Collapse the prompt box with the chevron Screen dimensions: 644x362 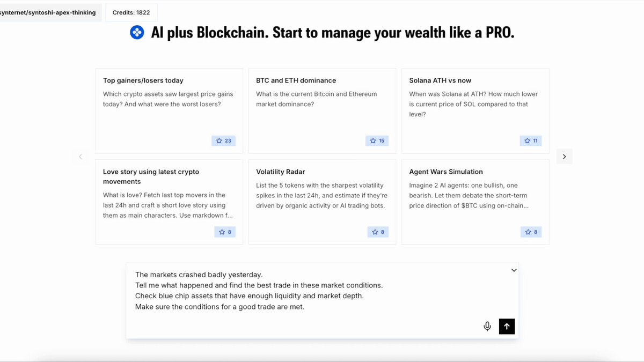pos(514,270)
